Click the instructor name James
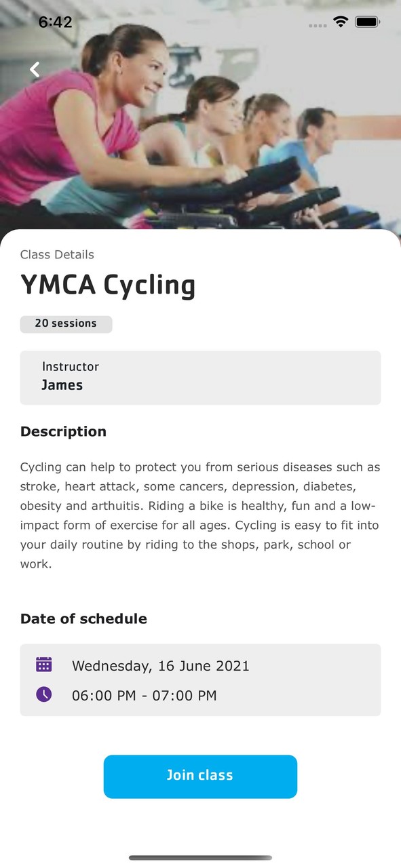401x868 pixels. 62,384
